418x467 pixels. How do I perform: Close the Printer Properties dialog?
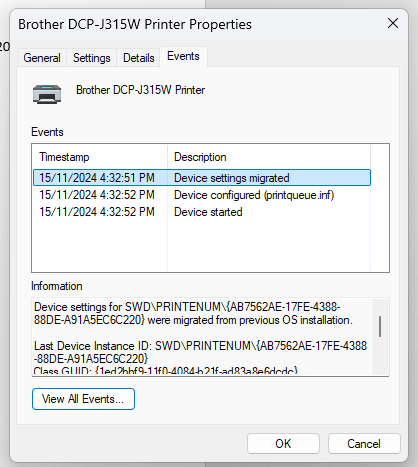tap(393, 23)
